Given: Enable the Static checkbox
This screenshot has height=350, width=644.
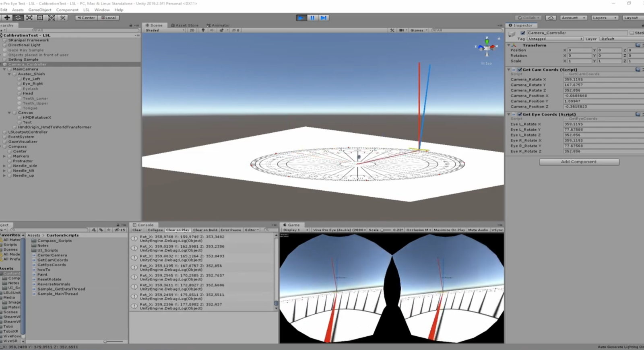Looking at the screenshot, I should (632, 33).
